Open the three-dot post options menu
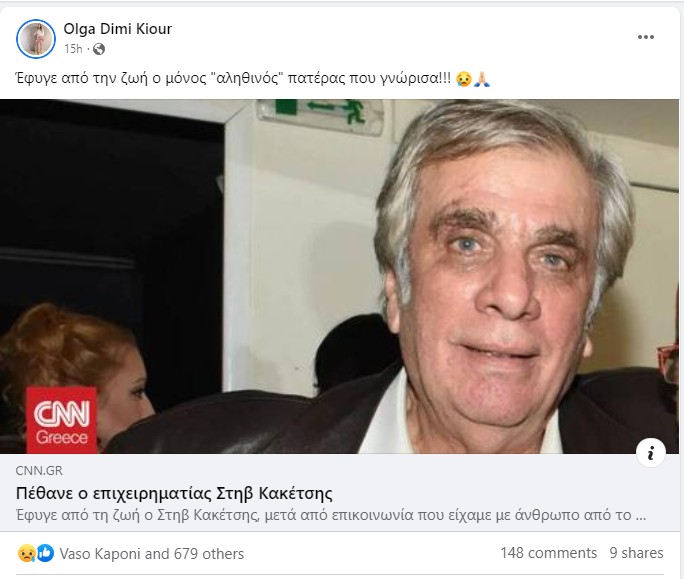 click(x=646, y=37)
